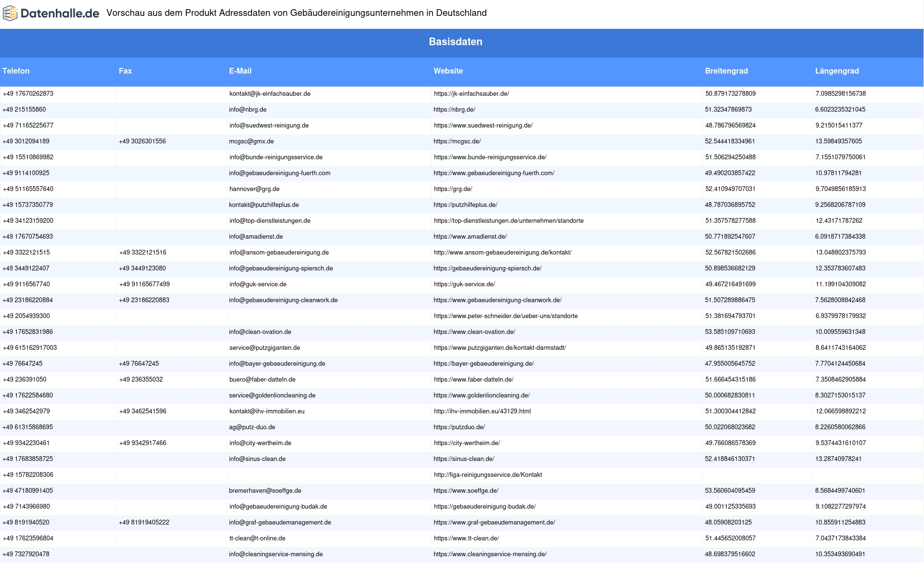Click email info@gebaeudereinigung-spiersch.de
Image resolution: width=924 pixels, height=563 pixels.
281,269
